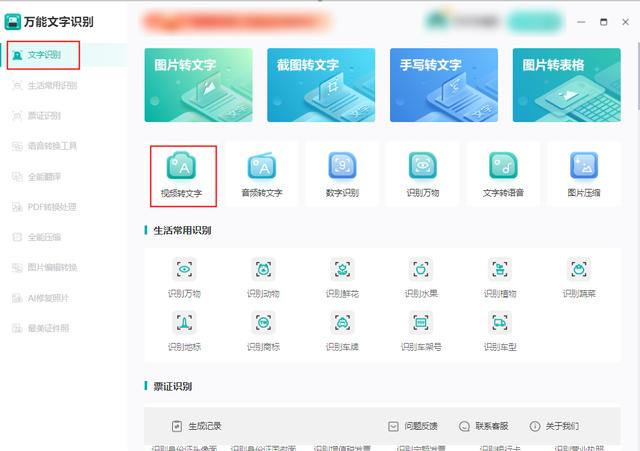The width and height of the screenshot is (640, 451).
Task: Maximize the 万能文字识别 window
Action: tap(604, 22)
